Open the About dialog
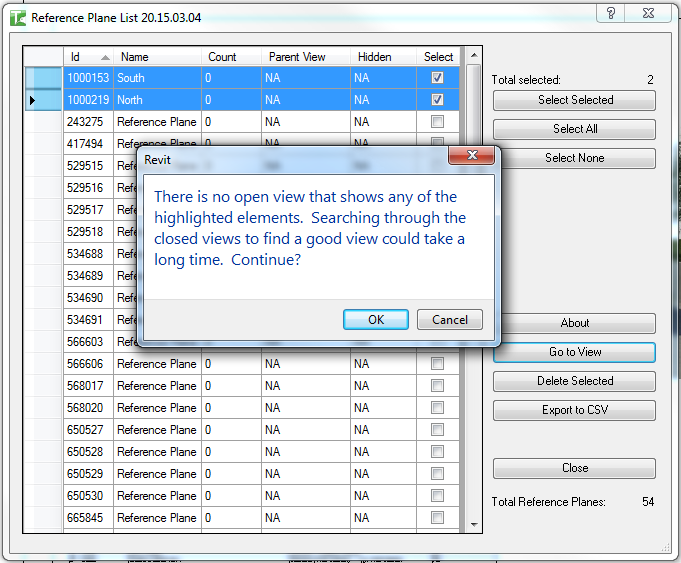Viewport: 681px width, 563px height. coord(574,323)
